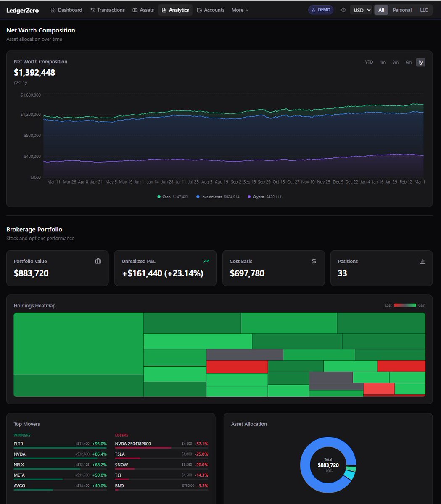Click the Top Movers heading
This screenshot has width=441, height=504.
pos(27,424)
